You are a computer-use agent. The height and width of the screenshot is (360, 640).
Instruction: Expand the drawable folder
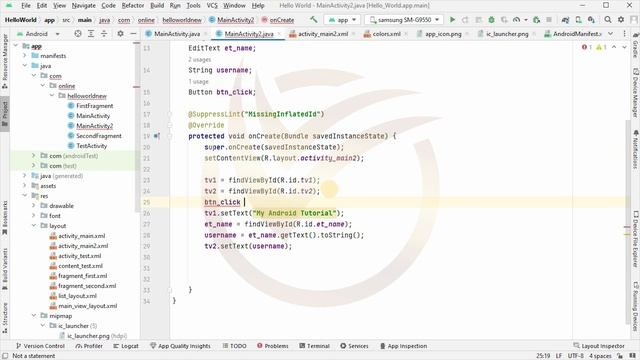(33, 206)
